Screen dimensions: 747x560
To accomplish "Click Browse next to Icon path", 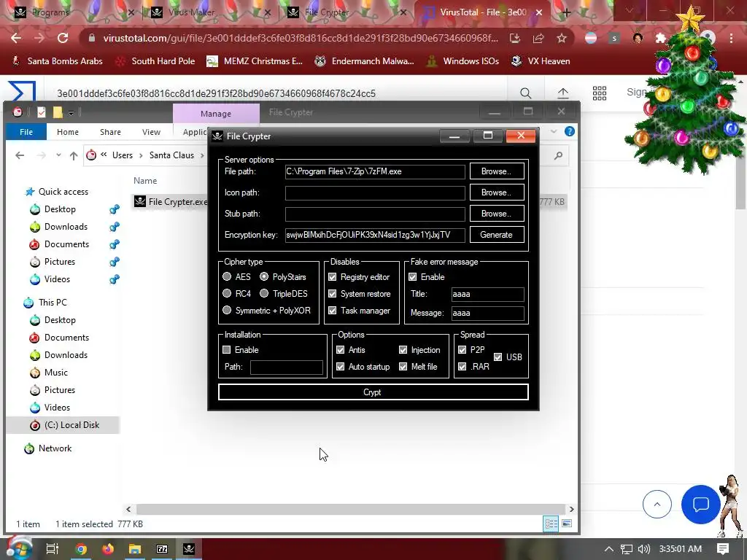I will [496, 192].
